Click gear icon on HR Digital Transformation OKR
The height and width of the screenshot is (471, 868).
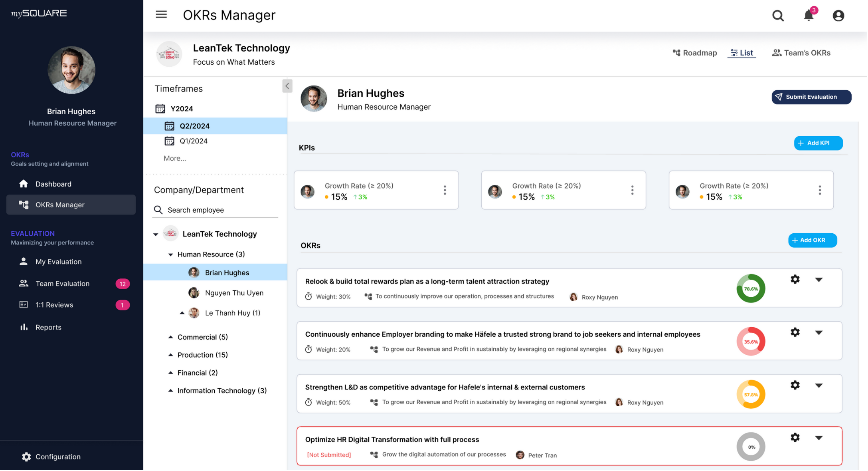[795, 437]
